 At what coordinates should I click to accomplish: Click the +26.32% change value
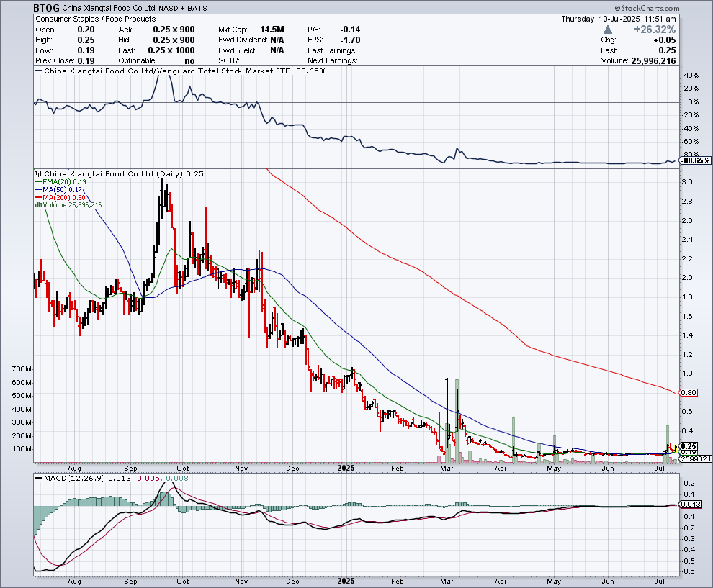(655, 30)
